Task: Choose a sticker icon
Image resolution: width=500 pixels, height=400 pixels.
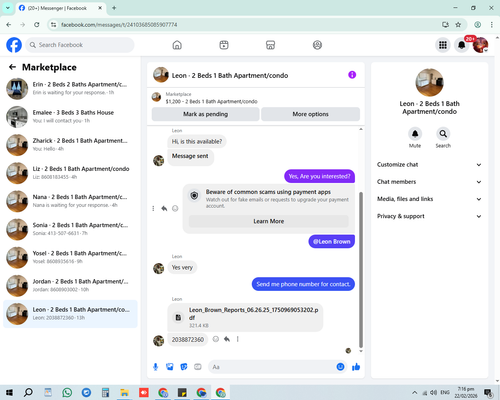Action: pyautogui.click(x=184, y=367)
